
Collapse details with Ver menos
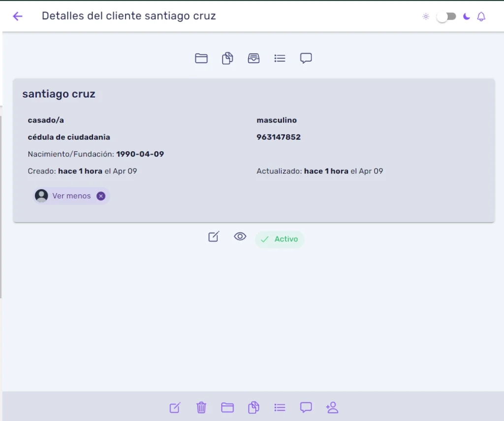point(71,196)
